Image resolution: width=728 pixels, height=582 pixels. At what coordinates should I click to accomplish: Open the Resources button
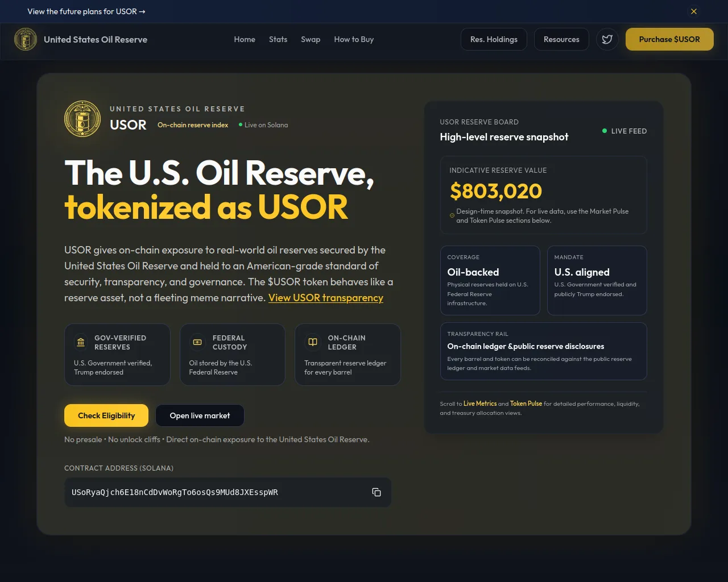[x=561, y=39]
